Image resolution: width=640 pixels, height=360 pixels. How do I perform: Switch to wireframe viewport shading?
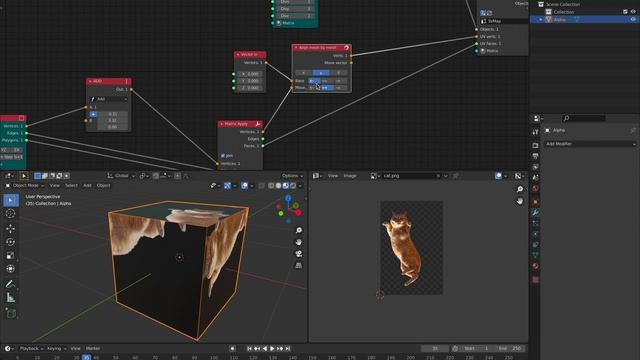tap(271, 186)
